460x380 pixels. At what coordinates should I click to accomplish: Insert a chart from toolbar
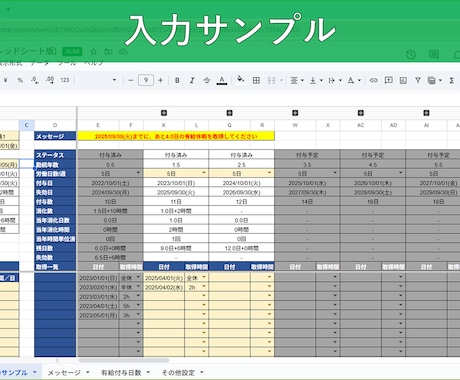tap(403, 80)
